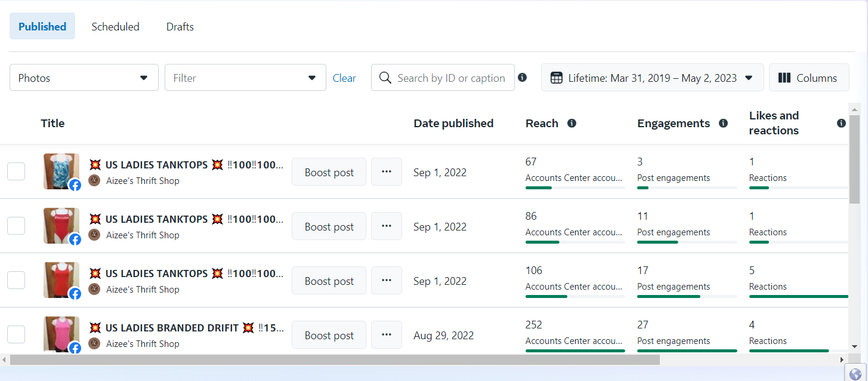
Task: Switch to the Drafts tab
Action: 180,27
